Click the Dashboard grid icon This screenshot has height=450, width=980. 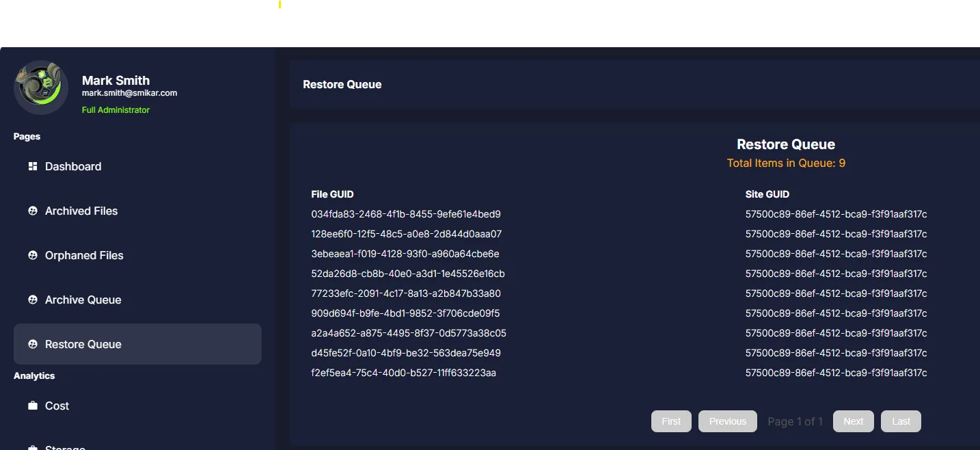click(x=32, y=166)
